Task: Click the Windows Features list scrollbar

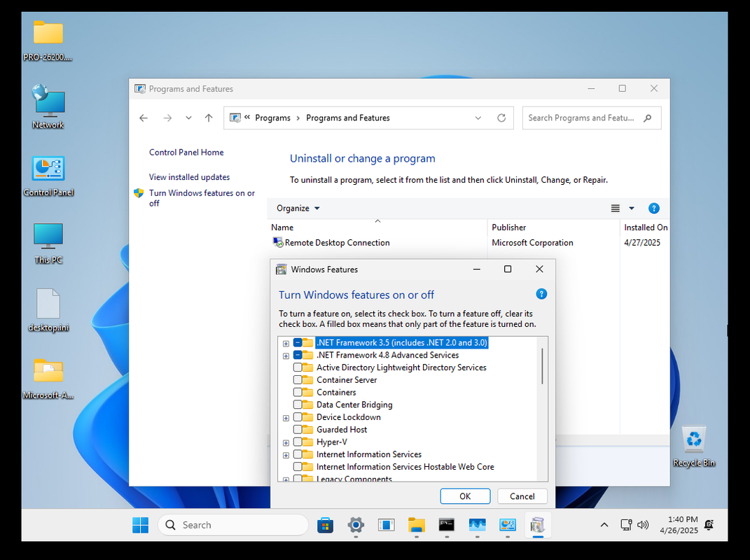Action: (542, 366)
